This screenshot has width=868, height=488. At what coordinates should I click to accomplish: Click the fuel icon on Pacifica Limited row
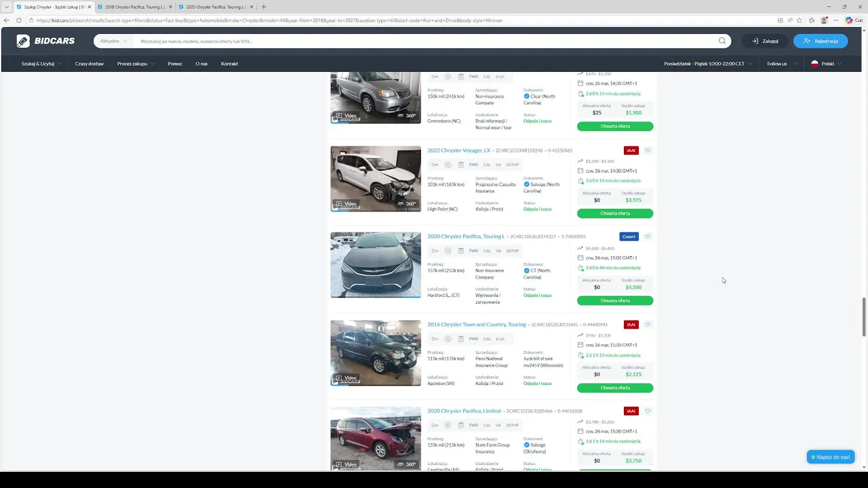(x=460, y=425)
